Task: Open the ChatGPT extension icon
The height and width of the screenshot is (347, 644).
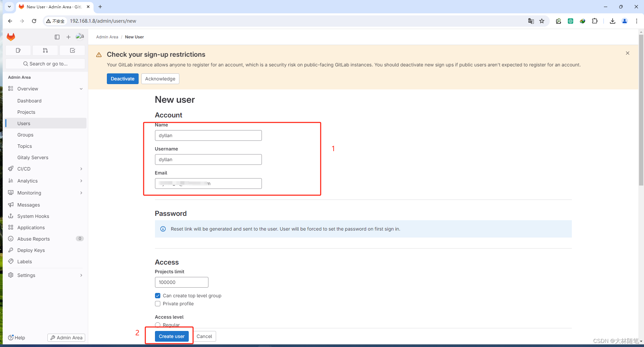Action: 571,21
